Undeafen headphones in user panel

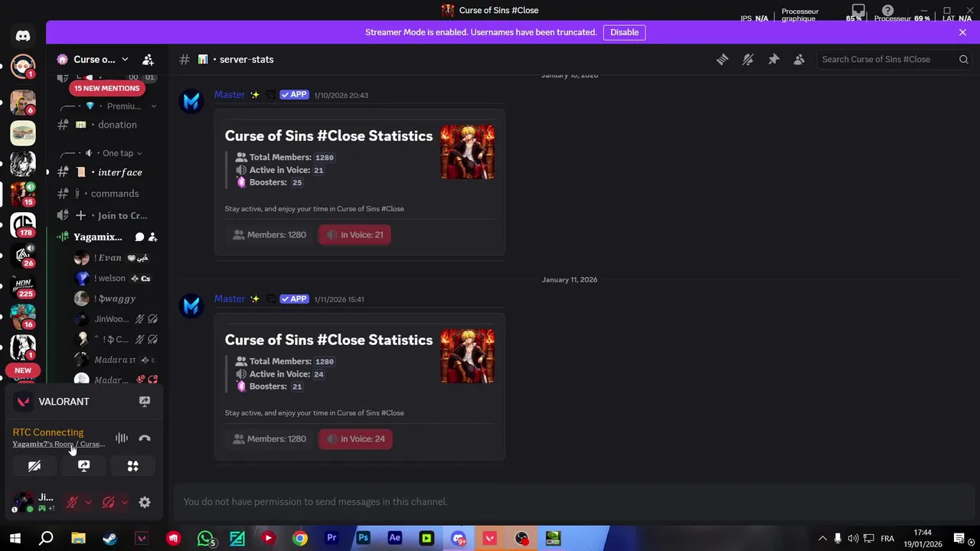coord(108,502)
